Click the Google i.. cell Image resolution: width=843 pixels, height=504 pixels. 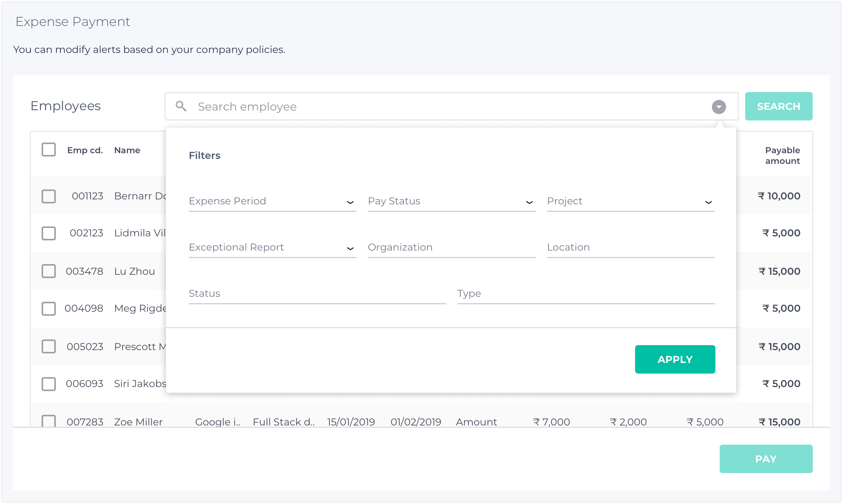218,422
